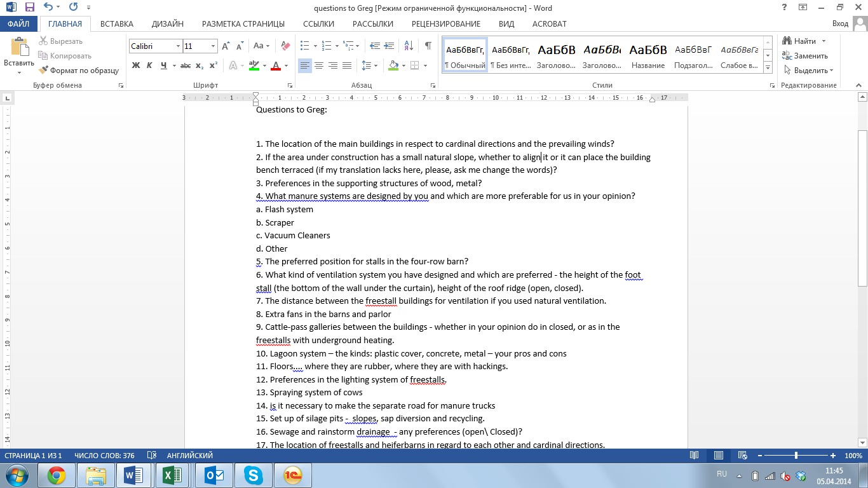Open the ФАЙЛ tab

tap(19, 24)
